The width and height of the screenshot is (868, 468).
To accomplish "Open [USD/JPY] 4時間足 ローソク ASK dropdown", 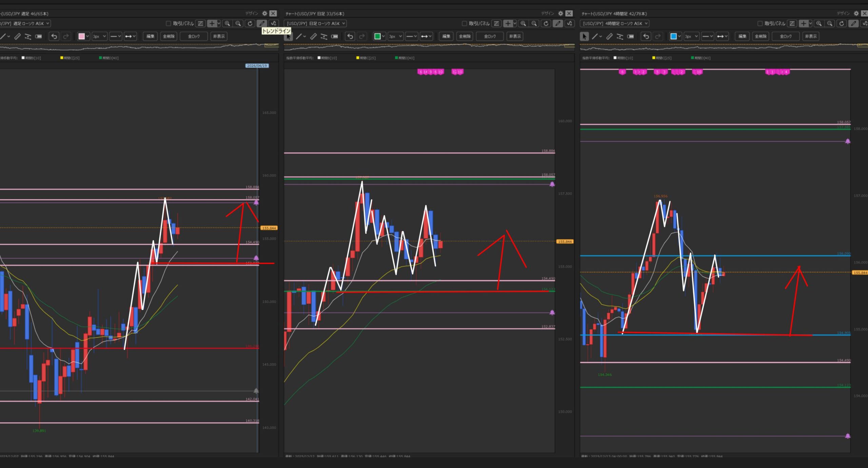I will click(x=614, y=23).
